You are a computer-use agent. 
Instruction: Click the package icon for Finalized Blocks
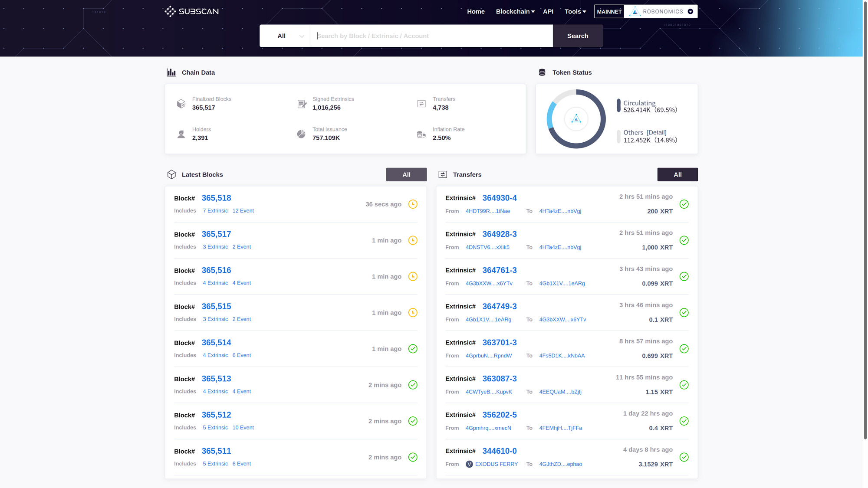point(181,104)
